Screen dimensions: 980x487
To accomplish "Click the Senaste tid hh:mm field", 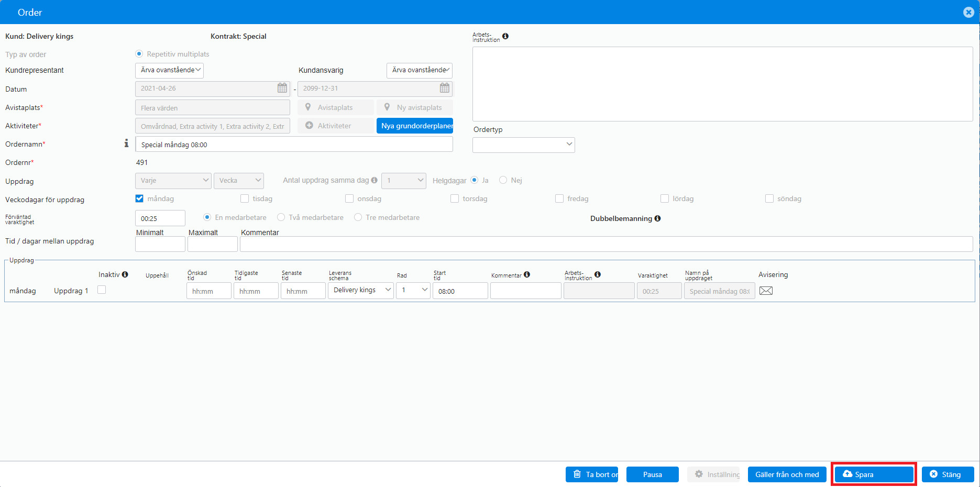I will tap(303, 291).
